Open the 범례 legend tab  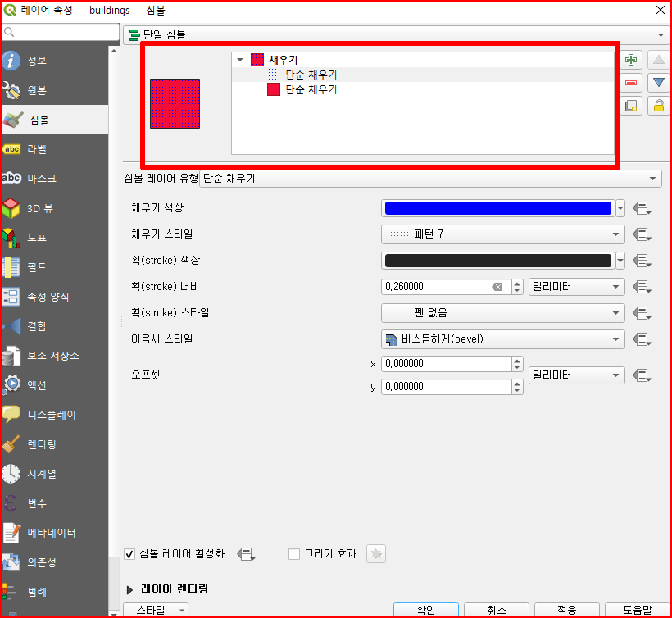coord(55,592)
